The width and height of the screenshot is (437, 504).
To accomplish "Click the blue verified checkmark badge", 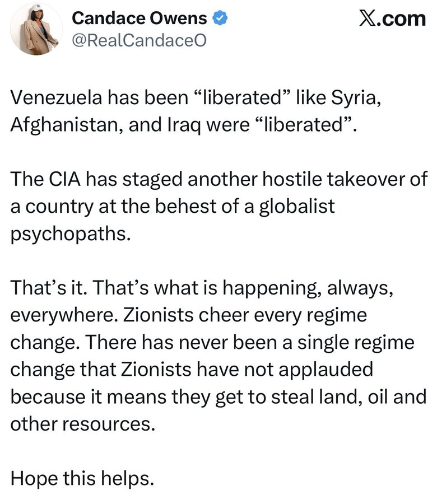I will [221, 19].
